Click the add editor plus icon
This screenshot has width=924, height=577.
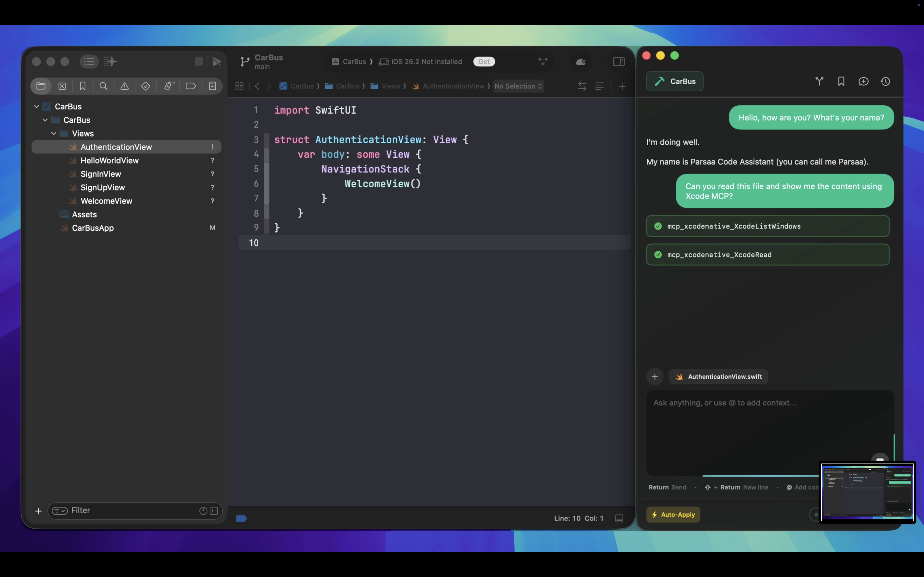point(622,87)
